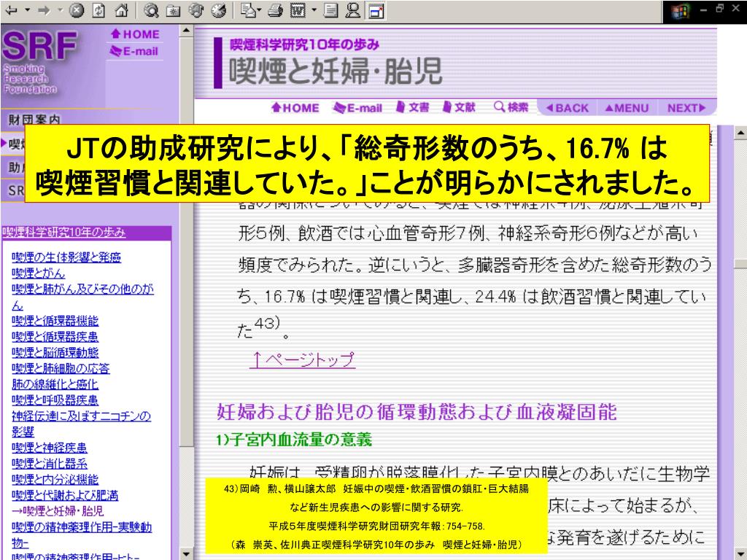The width and height of the screenshot is (747, 560).
Task: Open 財団案内 sidebar menu item
Action: [x=35, y=119]
